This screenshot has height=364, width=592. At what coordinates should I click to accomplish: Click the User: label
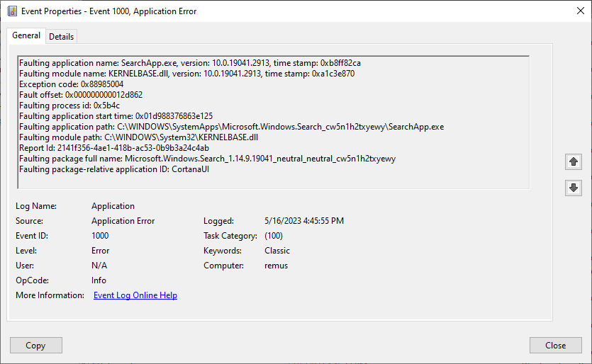pyautogui.click(x=25, y=266)
